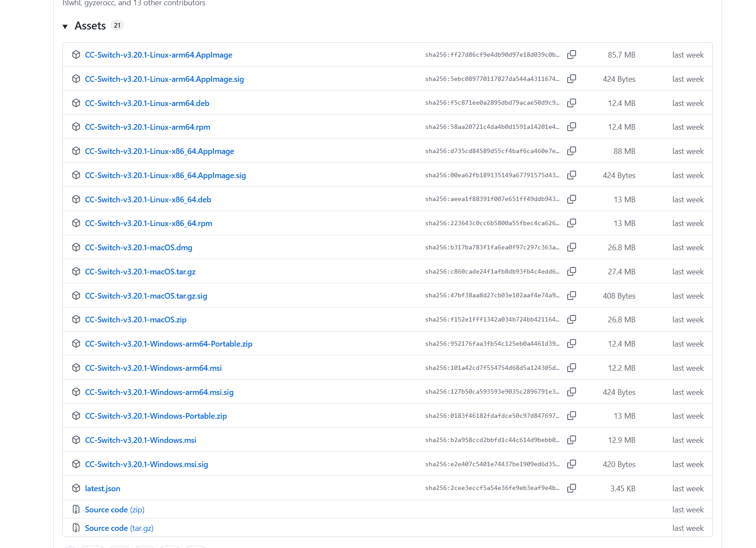
Task: Download CC-Switch-v3.20.1-Linux-x86_64.AppImage
Action: tap(159, 151)
